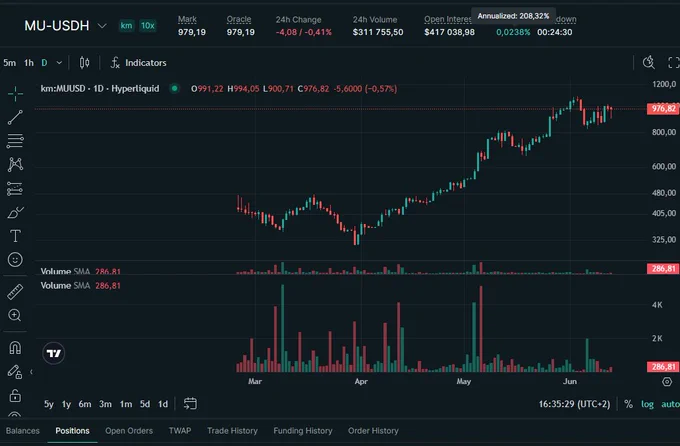Toggle auto scale mode

tap(670, 404)
